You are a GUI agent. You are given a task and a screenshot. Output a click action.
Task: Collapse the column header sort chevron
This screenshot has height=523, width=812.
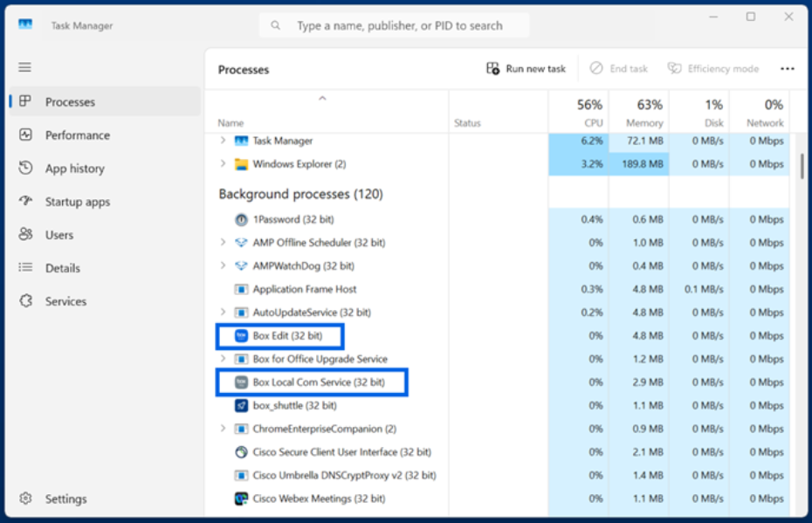(322, 98)
